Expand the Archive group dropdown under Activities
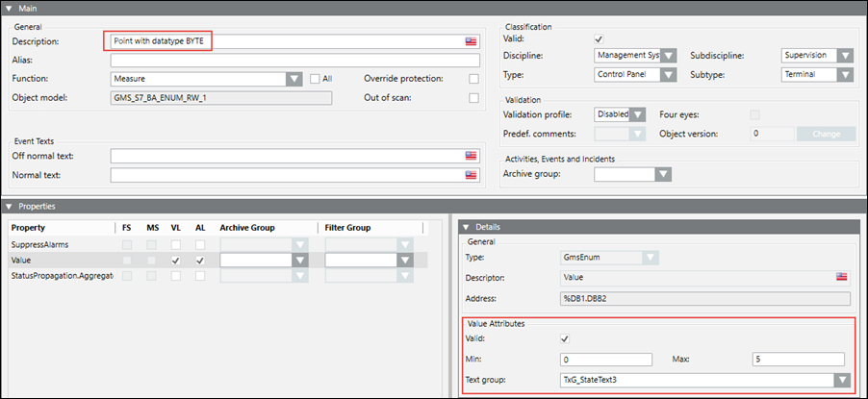868x399 pixels. (661, 175)
